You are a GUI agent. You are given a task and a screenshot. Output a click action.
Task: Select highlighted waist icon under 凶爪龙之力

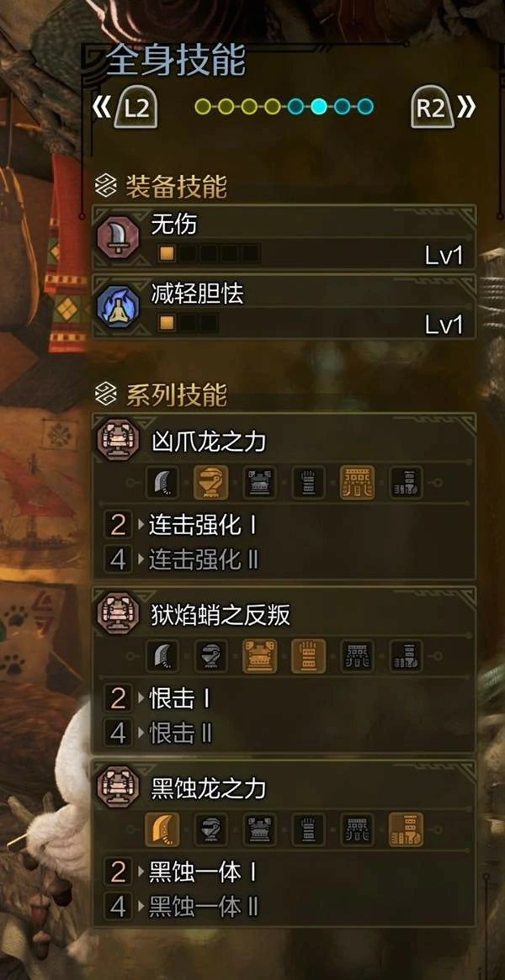(357, 483)
